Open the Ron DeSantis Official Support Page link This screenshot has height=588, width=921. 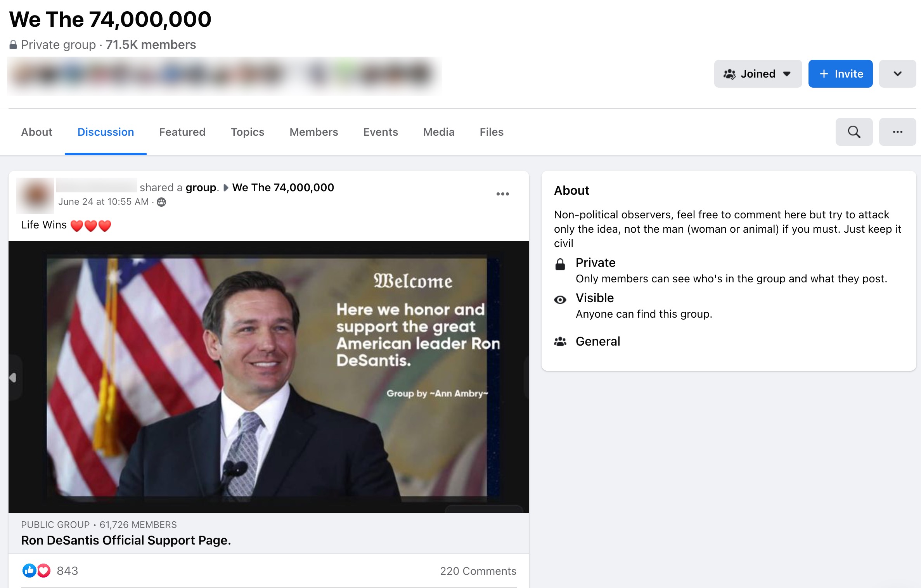point(126,540)
